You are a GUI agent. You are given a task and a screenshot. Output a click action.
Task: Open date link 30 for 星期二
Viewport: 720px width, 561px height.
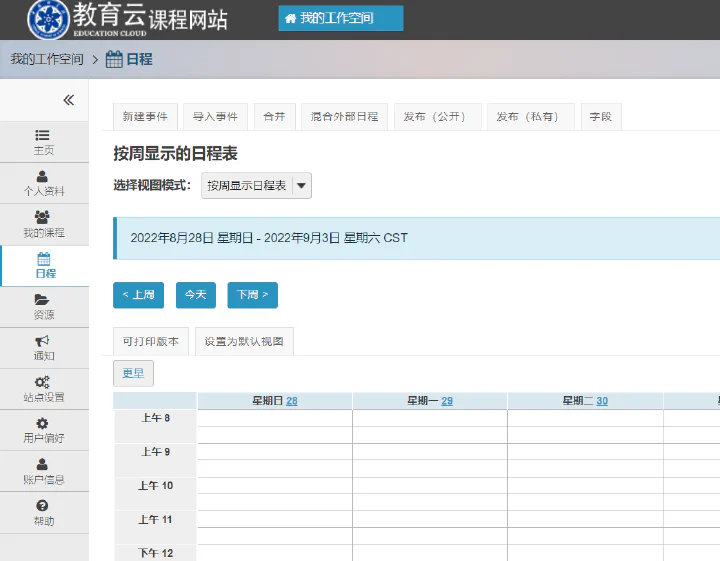point(602,401)
